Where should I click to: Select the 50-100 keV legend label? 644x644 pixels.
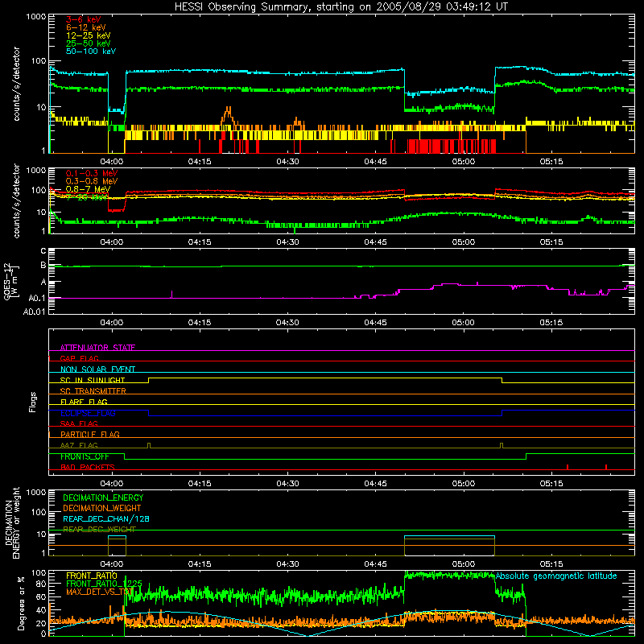91,51
